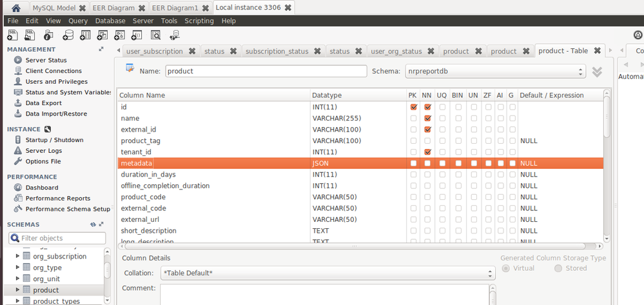644x305 pixels.
Task: Click the table editor icon beside Name
Action: click(130, 68)
